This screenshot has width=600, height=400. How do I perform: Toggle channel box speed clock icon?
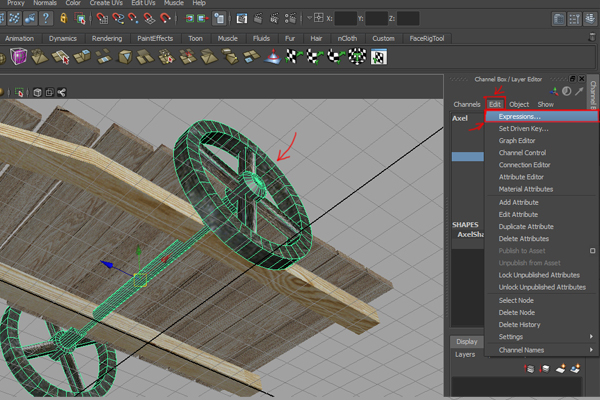click(567, 91)
